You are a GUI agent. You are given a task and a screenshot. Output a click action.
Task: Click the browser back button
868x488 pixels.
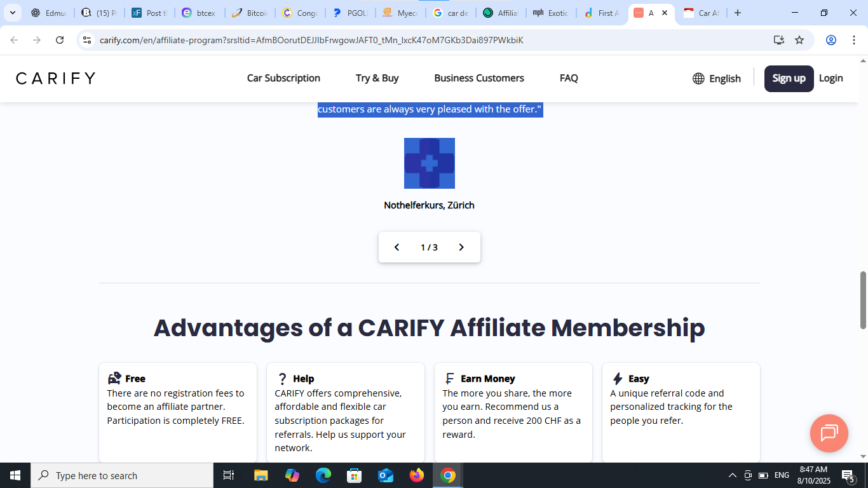tap(14, 40)
